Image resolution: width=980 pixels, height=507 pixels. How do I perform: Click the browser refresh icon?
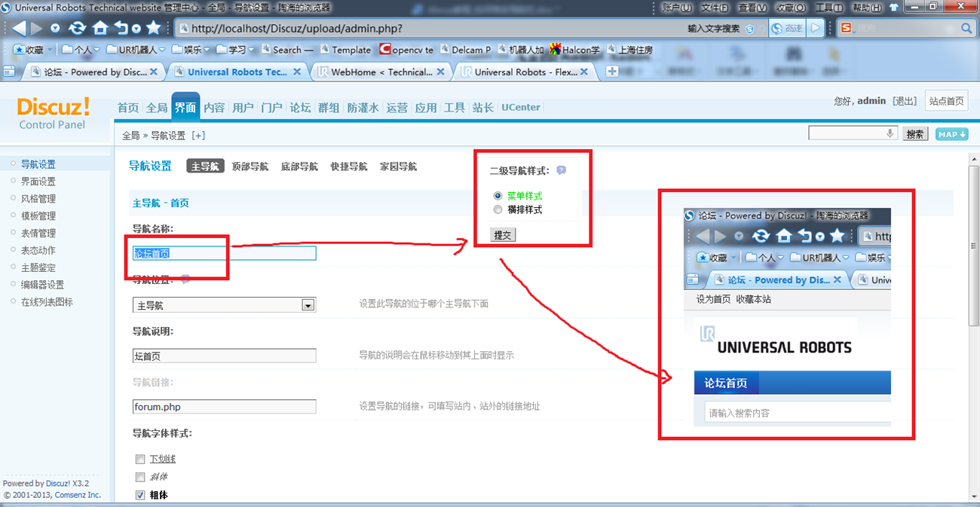click(78, 29)
